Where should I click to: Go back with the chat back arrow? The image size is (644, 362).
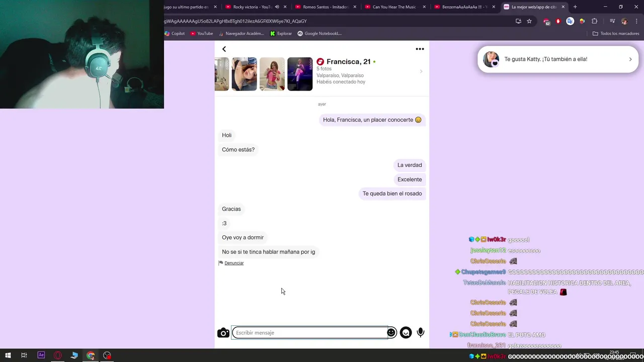tap(224, 49)
